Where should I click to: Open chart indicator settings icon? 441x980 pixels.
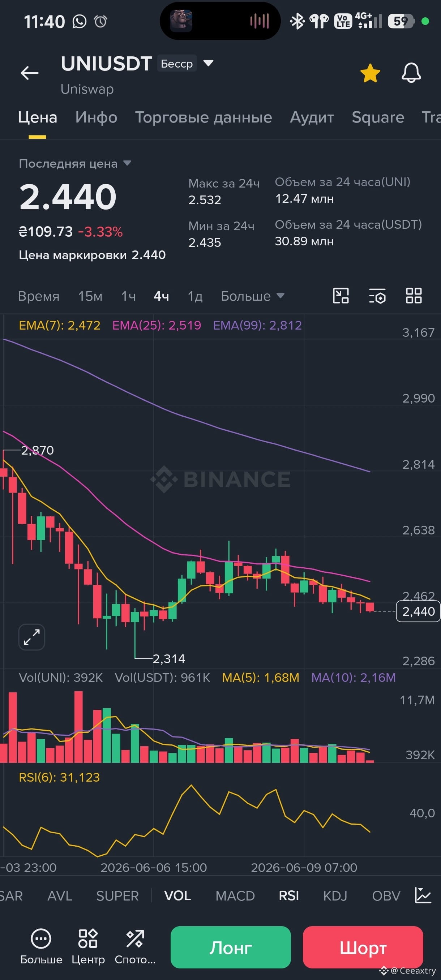[377, 296]
